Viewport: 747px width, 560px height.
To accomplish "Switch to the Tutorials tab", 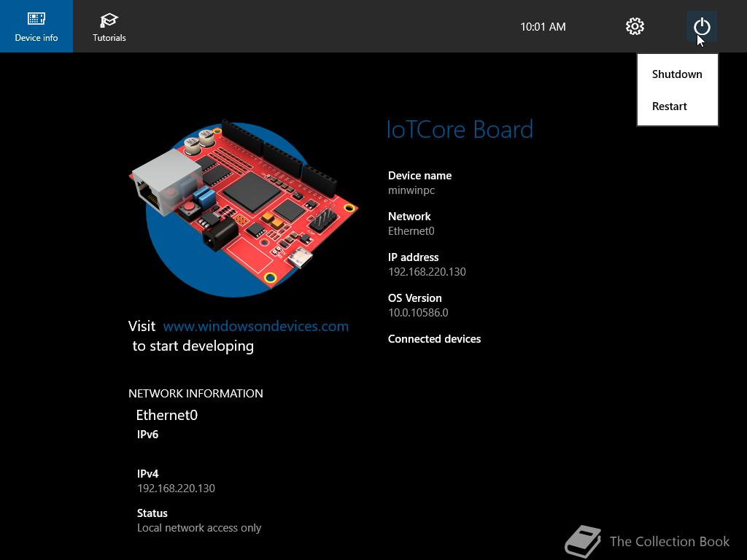I will [x=109, y=26].
